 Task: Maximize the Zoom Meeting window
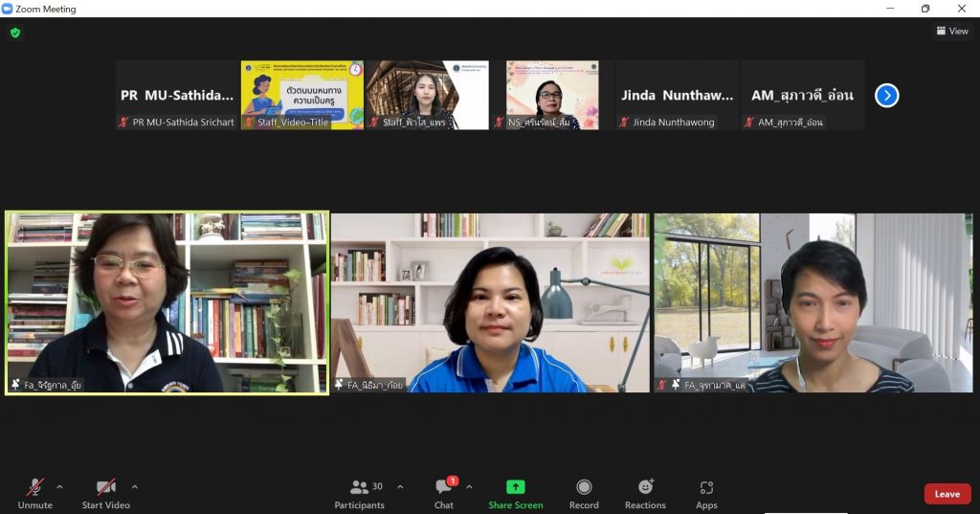[925, 9]
